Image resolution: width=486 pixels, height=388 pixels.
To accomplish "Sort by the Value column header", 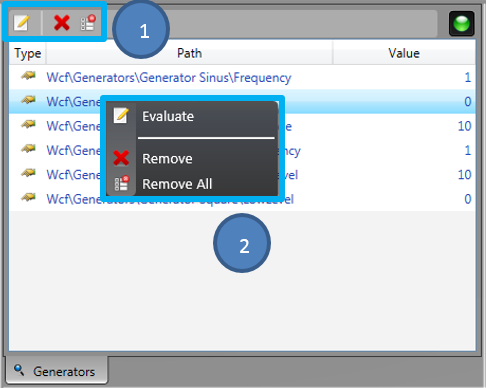I will (x=404, y=53).
